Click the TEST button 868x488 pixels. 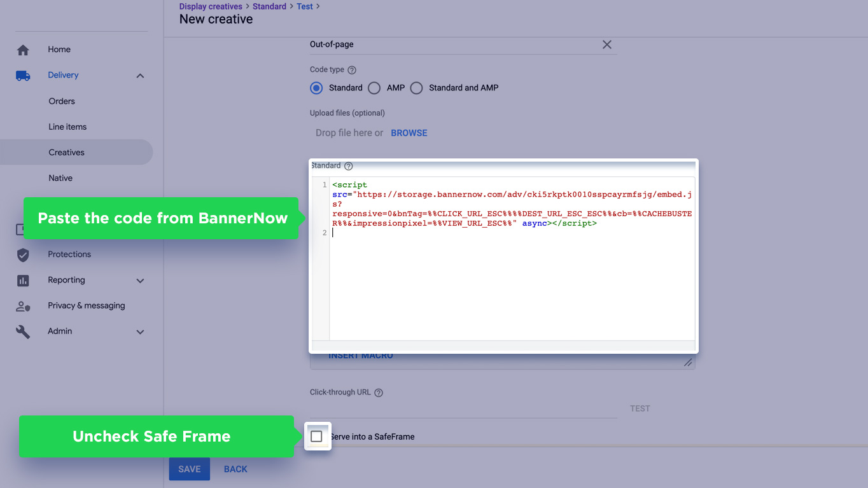point(640,408)
